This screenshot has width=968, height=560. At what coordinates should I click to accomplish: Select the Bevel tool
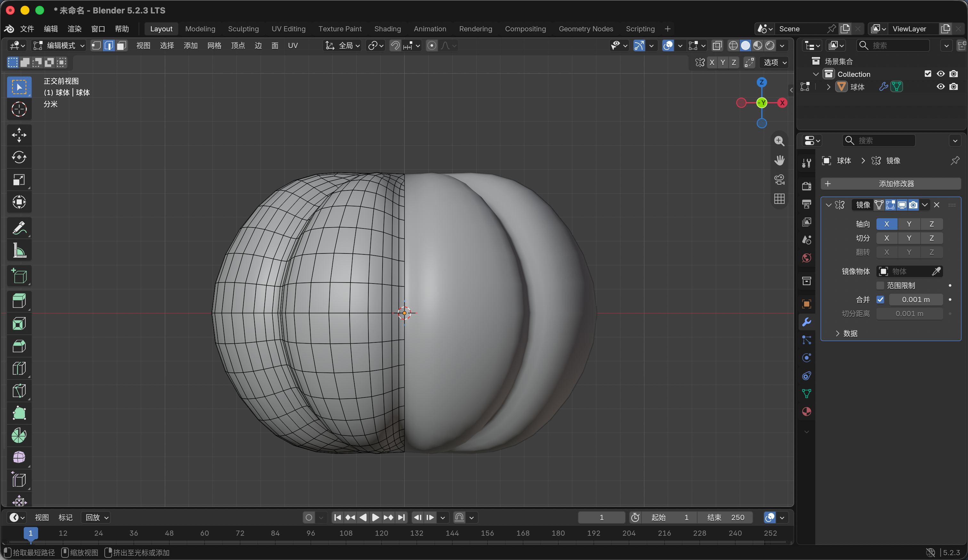click(x=19, y=346)
